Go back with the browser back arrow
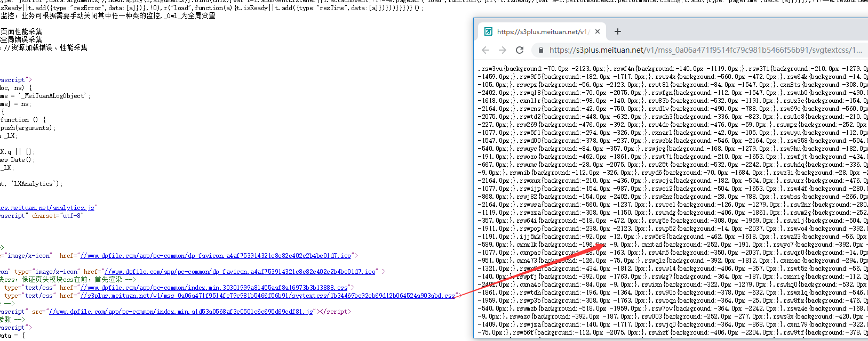This screenshot has height=341, width=868. point(485,50)
